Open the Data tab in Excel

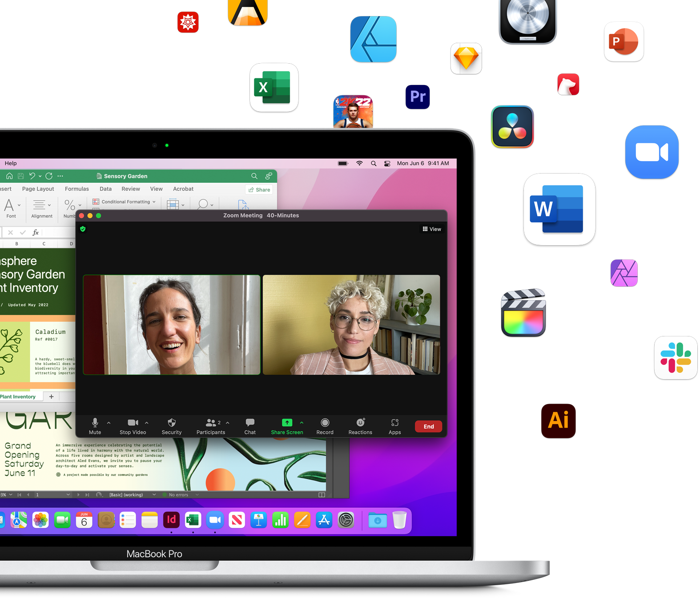click(105, 189)
